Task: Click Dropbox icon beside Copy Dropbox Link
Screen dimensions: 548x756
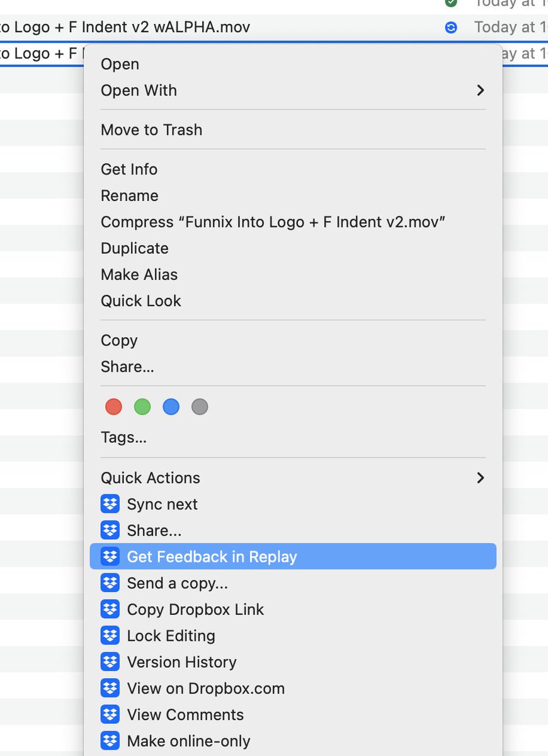Action: click(x=110, y=610)
